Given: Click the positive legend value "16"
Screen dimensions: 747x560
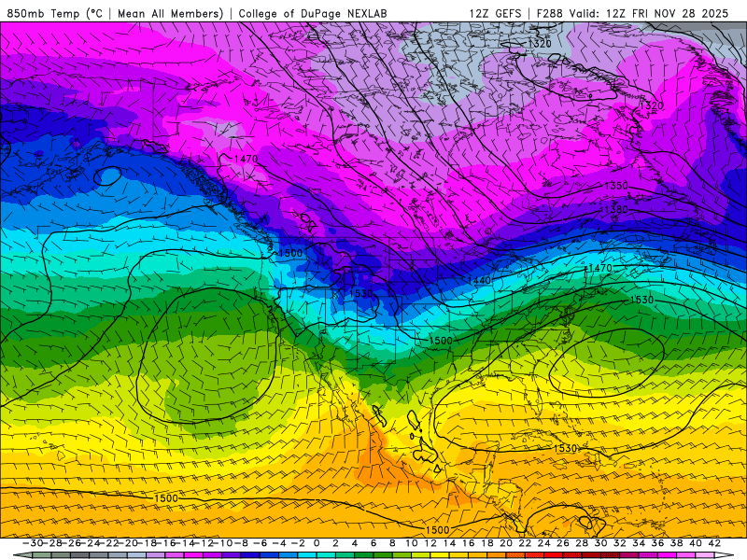Looking at the screenshot, I should (x=469, y=543).
